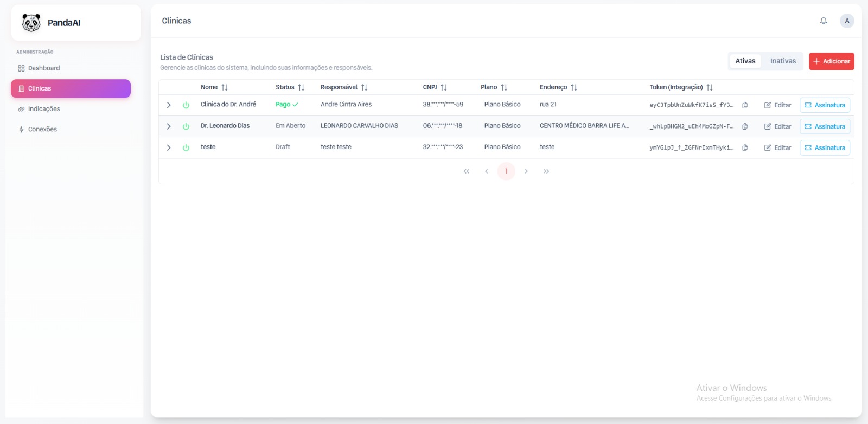This screenshot has height=424, width=868.
Task: Sort table by Nome column
Action: 225,87
